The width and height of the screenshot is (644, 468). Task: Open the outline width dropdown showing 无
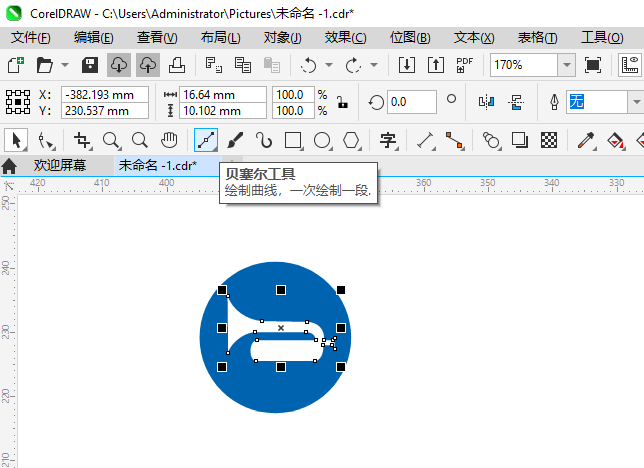(636, 102)
